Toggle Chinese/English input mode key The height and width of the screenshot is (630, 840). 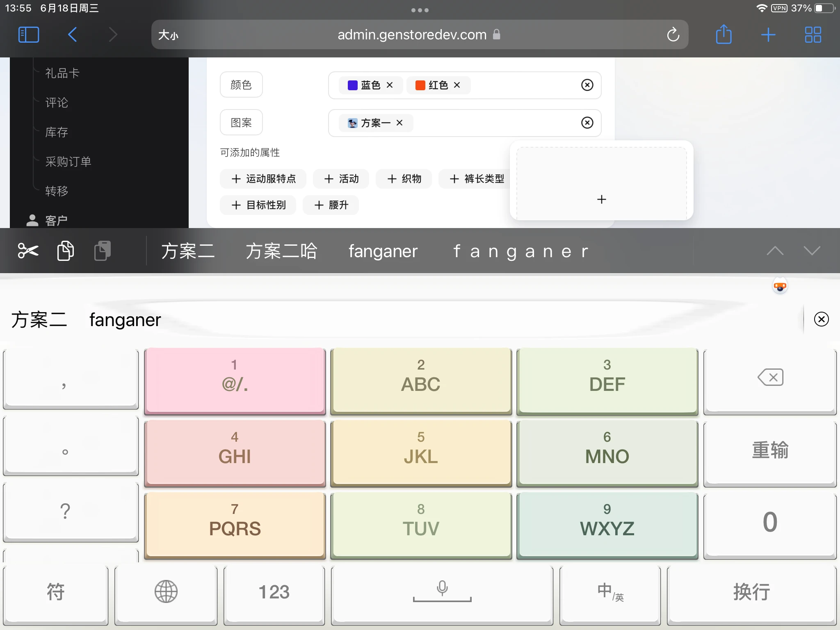[610, 591]
